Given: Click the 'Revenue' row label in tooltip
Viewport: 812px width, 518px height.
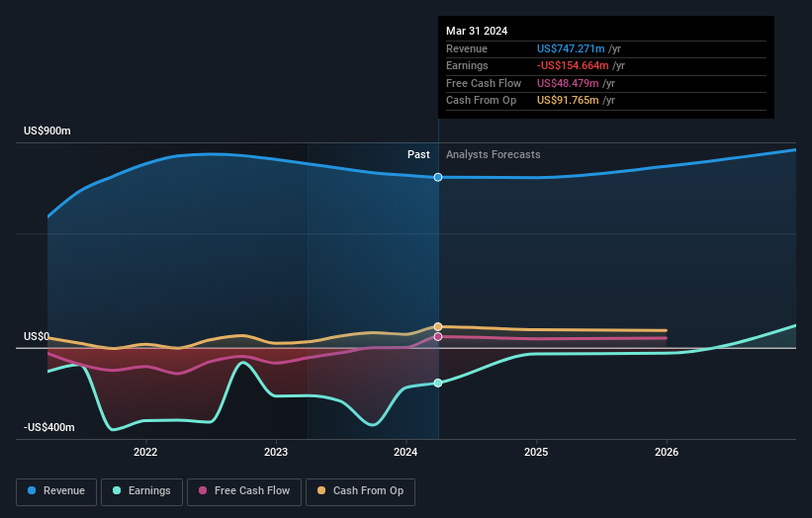Looking at the screenshot, I should [467, 48].
